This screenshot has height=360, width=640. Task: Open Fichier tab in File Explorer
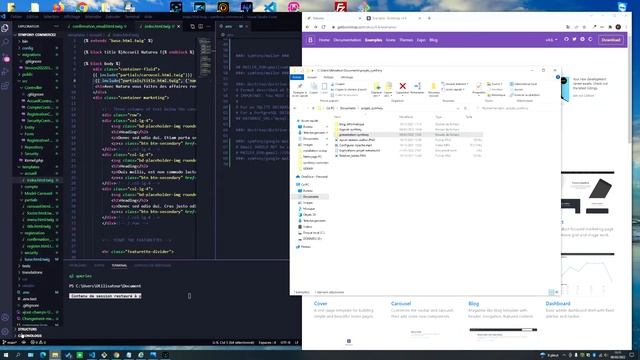(297, 77)
